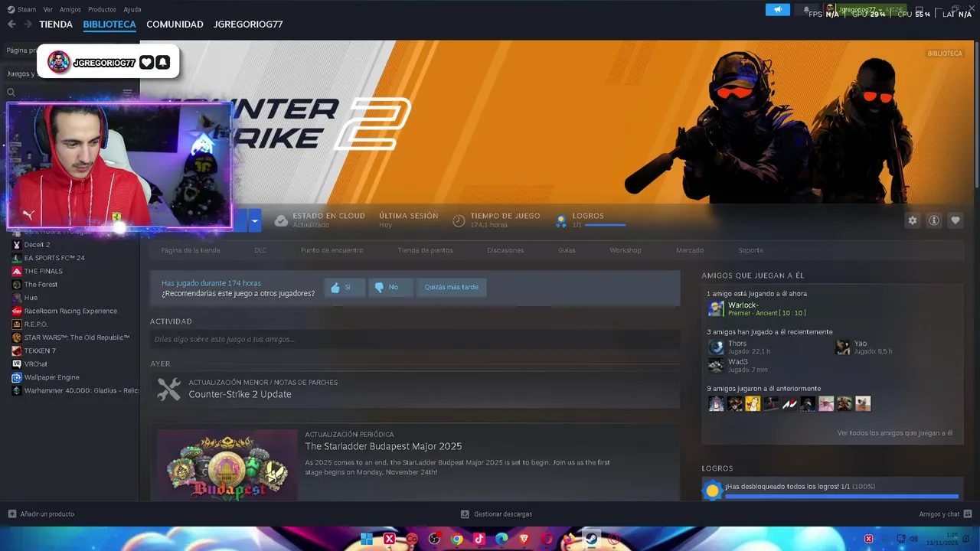Image resolution: width=980 pixels, height=551 pixels.
Task: Open Wad3 friend avatar
Action: 716,366
